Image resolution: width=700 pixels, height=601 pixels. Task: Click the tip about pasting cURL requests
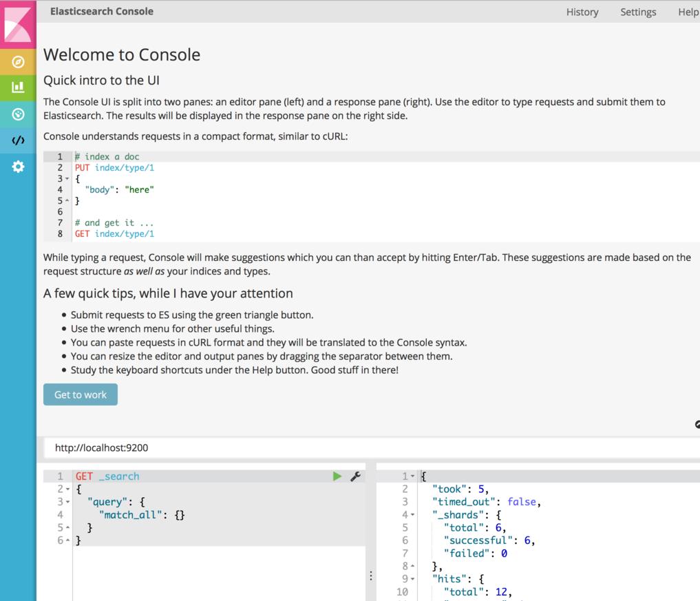point(268,343)
